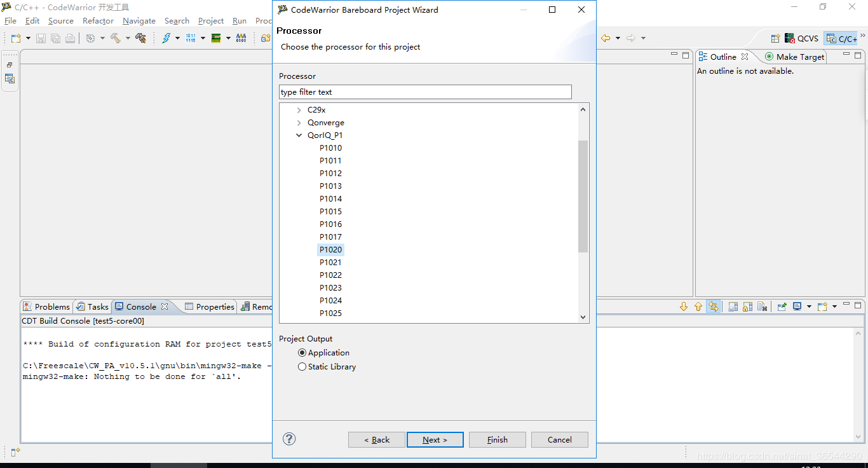This screenshot has height=468, width=868.
Task: Click the hammer Build icon in the toolbar
Action: pos(115,38)
